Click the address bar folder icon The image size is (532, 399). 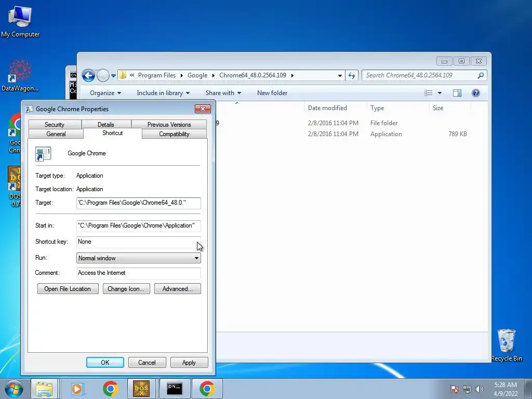pyautogui.click(x=123, y=75)
